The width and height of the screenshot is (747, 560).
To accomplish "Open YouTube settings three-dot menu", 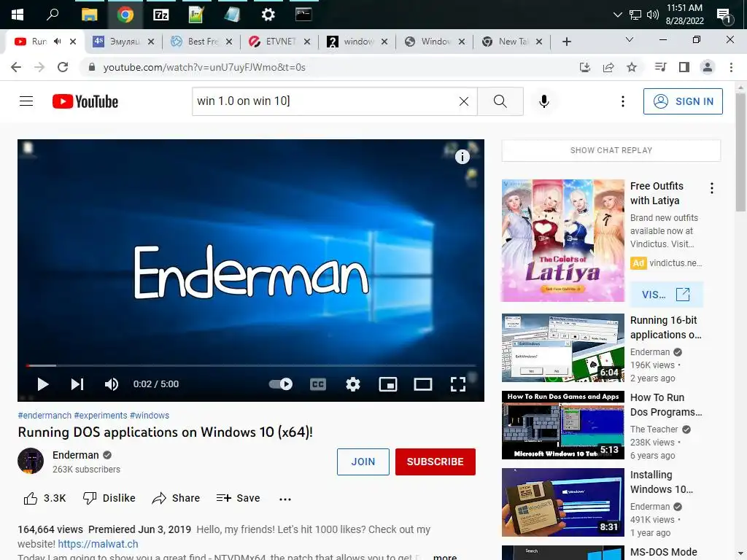I will [623, 101].
